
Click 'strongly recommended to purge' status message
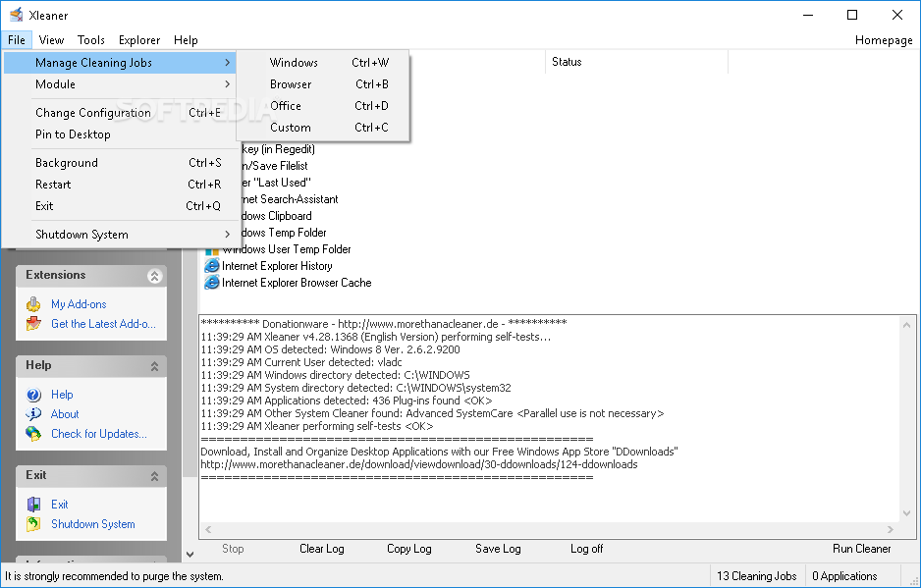[114, 576]
